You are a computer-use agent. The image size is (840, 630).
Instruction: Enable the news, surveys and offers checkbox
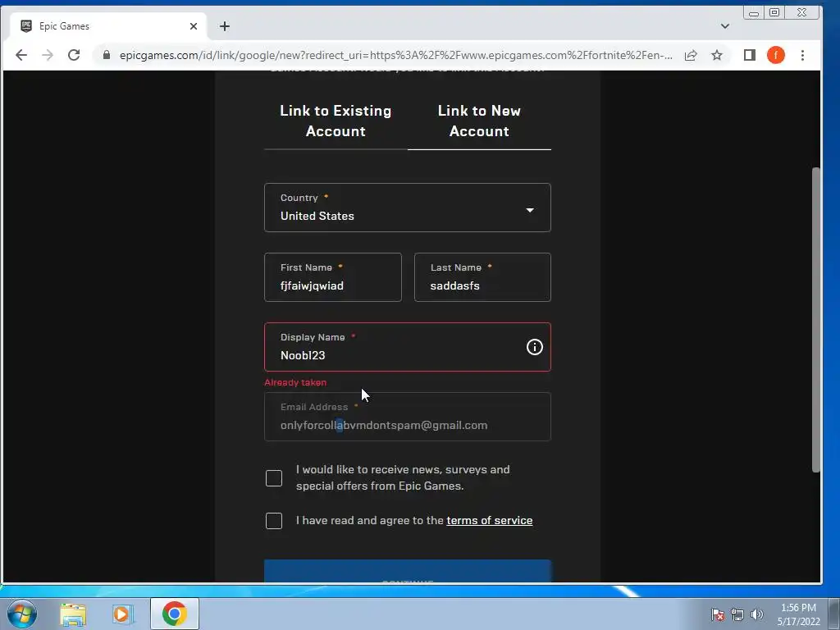point(274,478)
